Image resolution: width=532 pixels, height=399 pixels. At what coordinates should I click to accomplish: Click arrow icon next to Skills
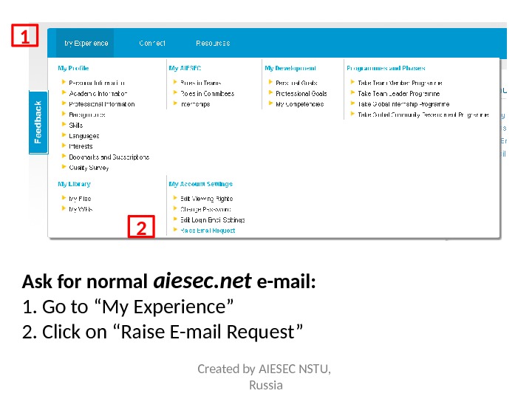click(x=64, y=125)
